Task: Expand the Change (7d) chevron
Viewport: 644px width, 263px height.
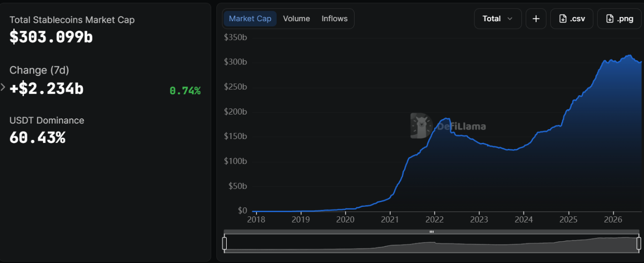Action: (3, 87)
